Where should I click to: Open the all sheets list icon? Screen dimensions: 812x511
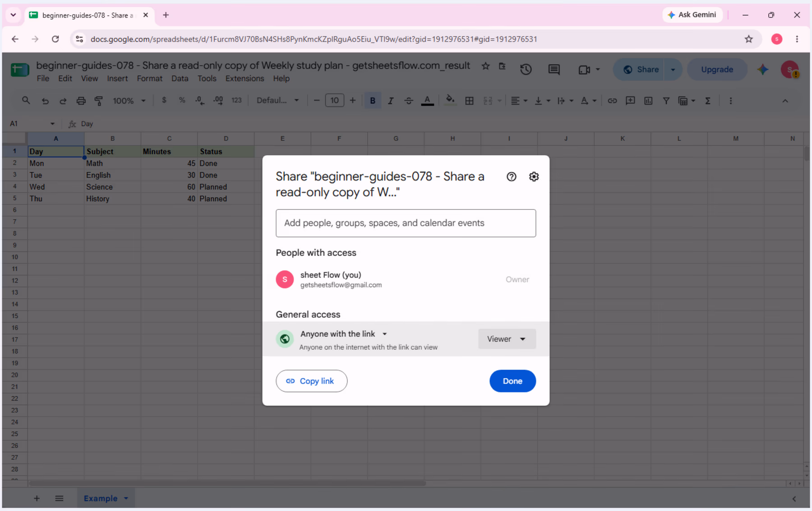click(59, 498)
